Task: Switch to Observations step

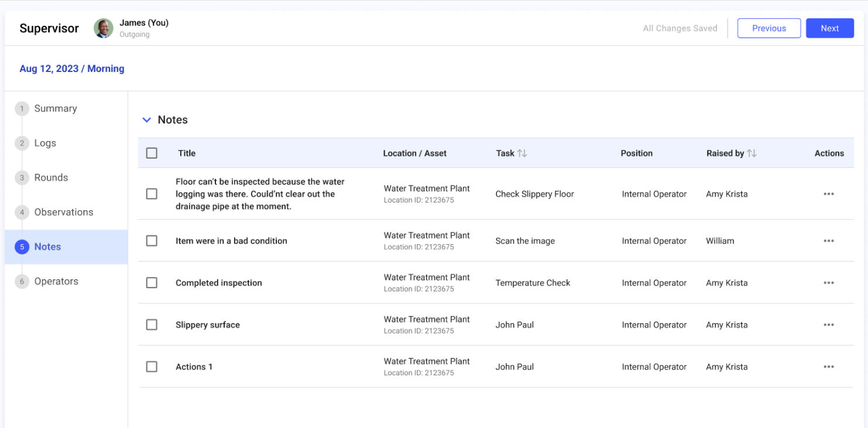Action: point(63,212)
